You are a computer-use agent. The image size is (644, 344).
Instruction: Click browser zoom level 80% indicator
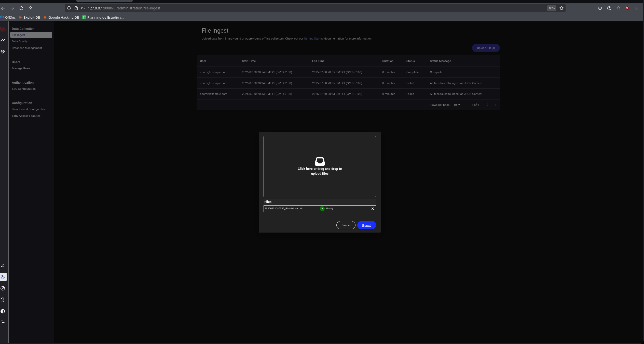(552, 8)
